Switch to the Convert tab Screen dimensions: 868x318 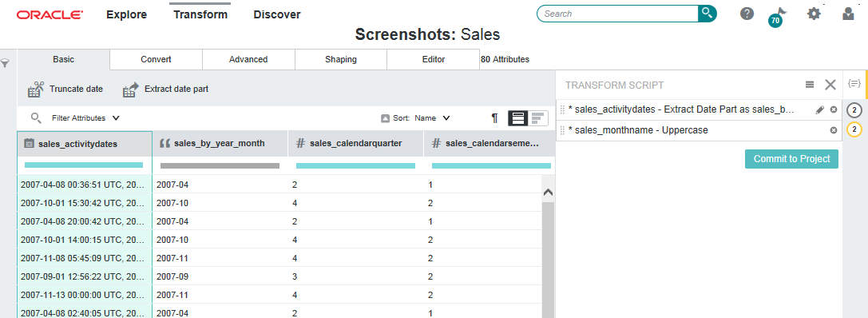[x=156, y=59]
